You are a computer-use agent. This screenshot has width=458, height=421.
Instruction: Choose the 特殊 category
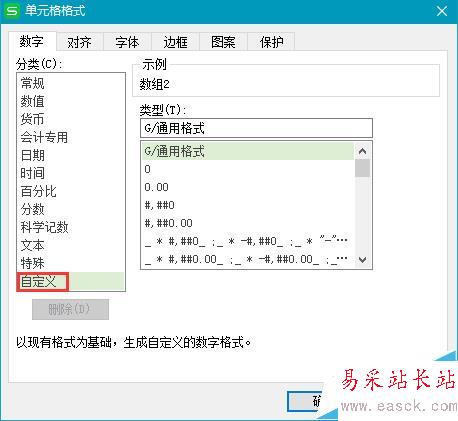71,263
